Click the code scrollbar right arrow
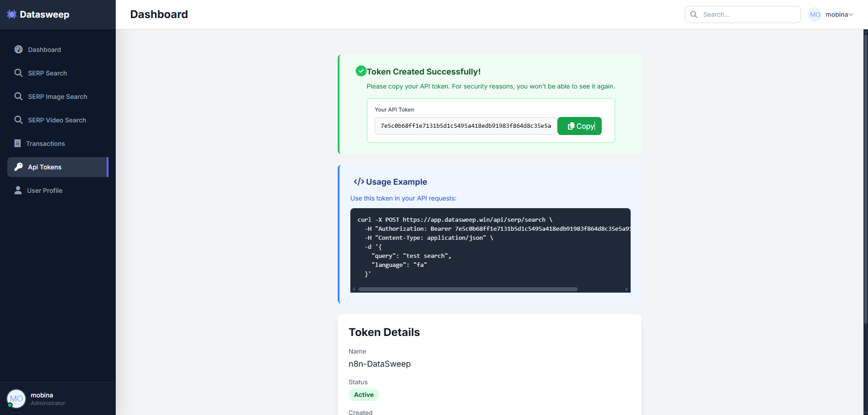 627,289
